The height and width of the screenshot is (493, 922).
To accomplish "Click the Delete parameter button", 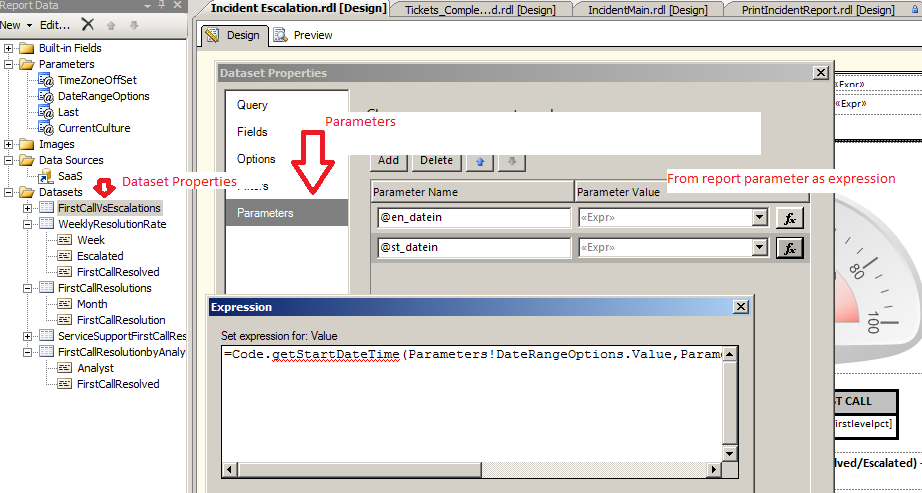I will point(436,160).
